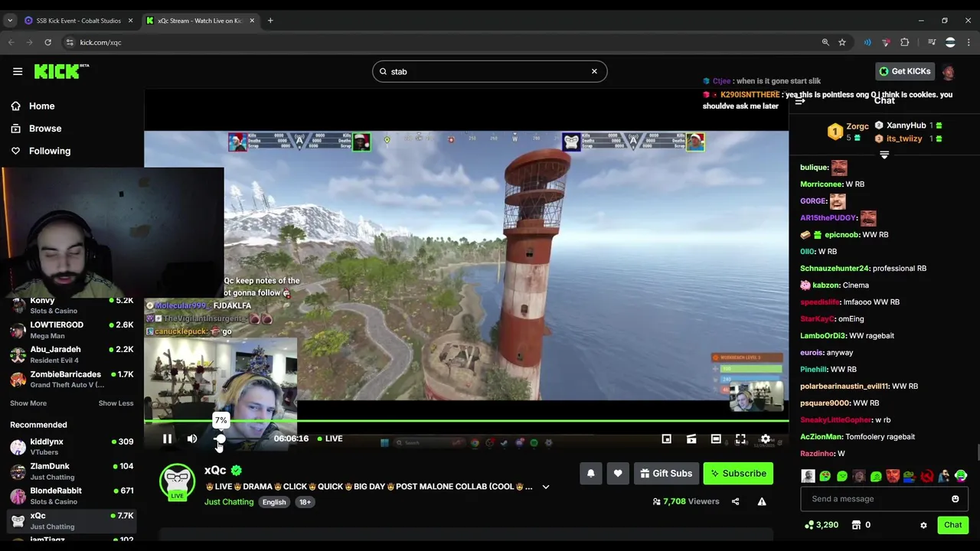Bookmark this page with the star

[x=842, y=42]
